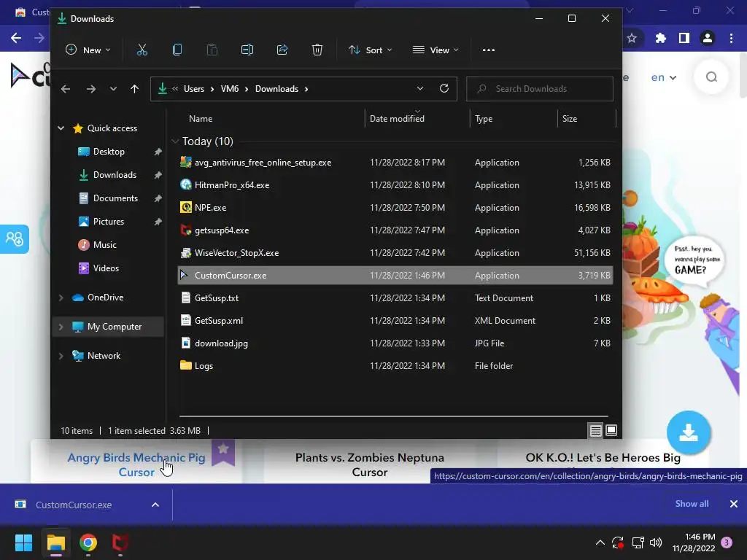Go back in File Explorer navigation
Viewport: 747px width, 560px height.
(66, 89)
